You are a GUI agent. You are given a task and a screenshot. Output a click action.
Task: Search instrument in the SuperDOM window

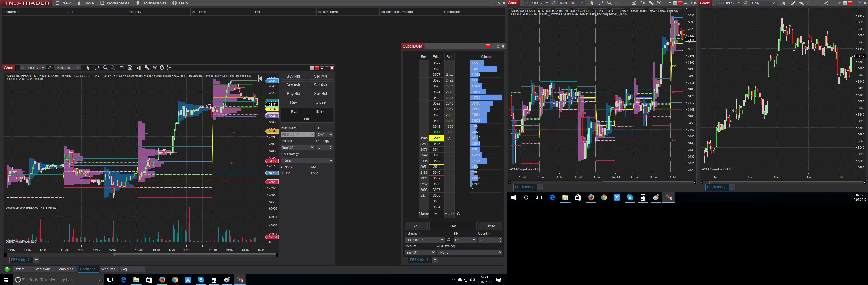coord(449,240)
